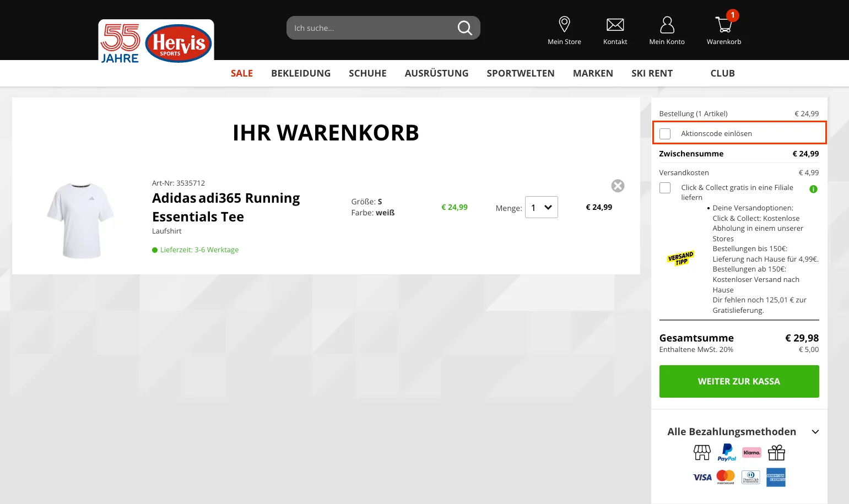Click the 'Bestellung (1 Artikel)' label

coord(693,113)
